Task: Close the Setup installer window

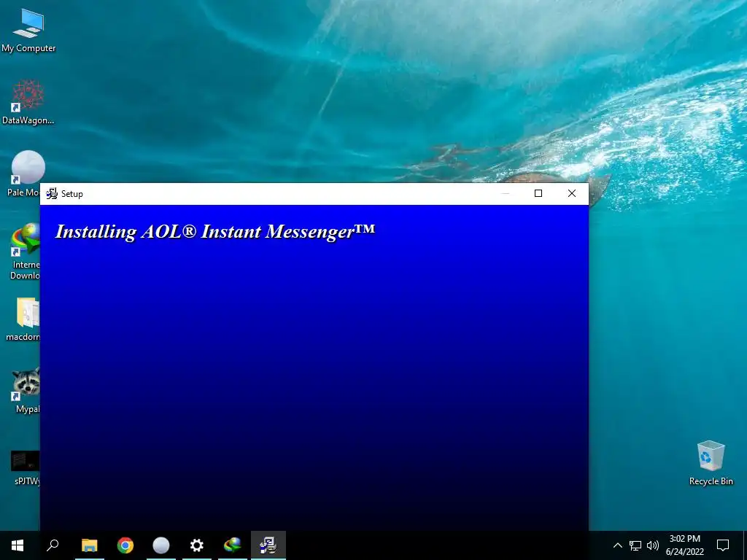Action: coord(572,193)
